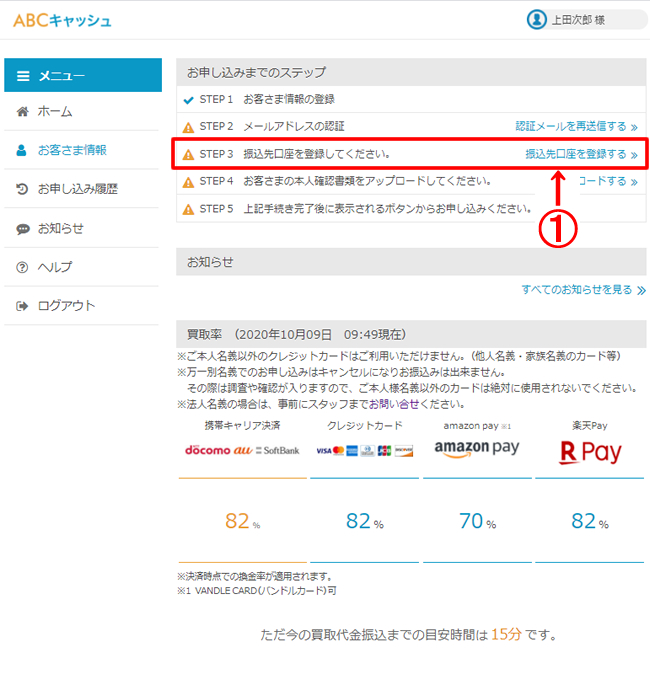Select the 楽天Pay R Pay logo

(x=590, y=452)
